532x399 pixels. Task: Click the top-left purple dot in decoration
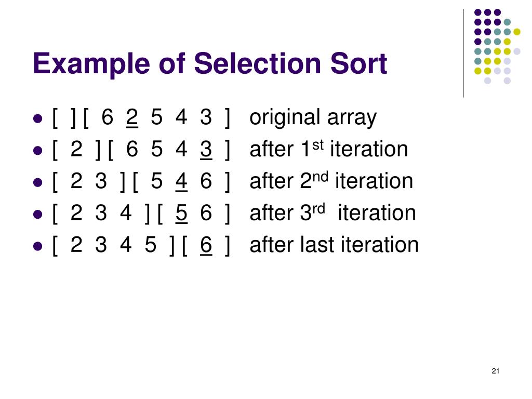pos(478,12)
